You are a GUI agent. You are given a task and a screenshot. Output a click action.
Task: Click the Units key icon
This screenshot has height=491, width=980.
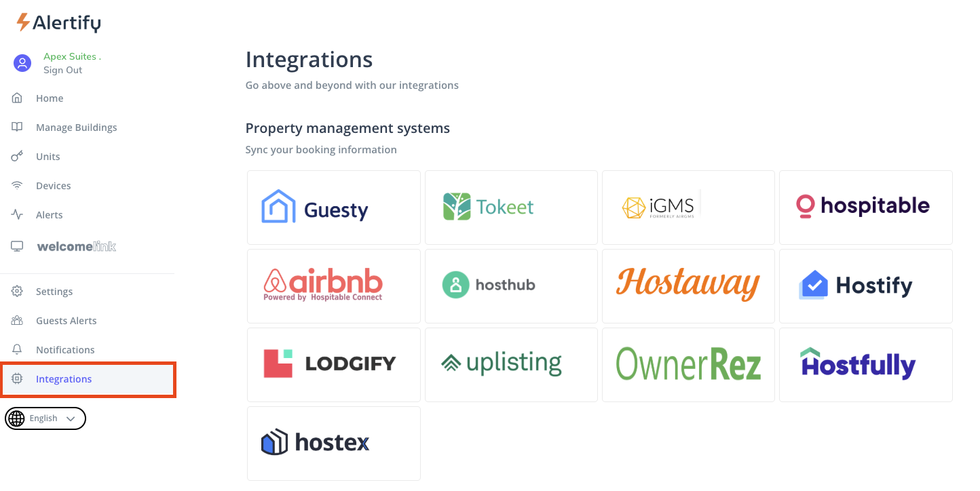point(18,157)
